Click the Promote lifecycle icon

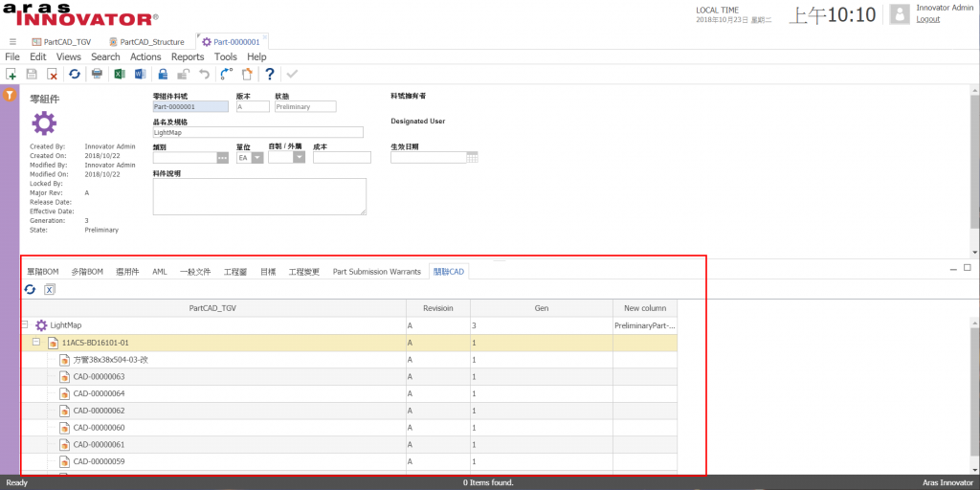(227, 75)
